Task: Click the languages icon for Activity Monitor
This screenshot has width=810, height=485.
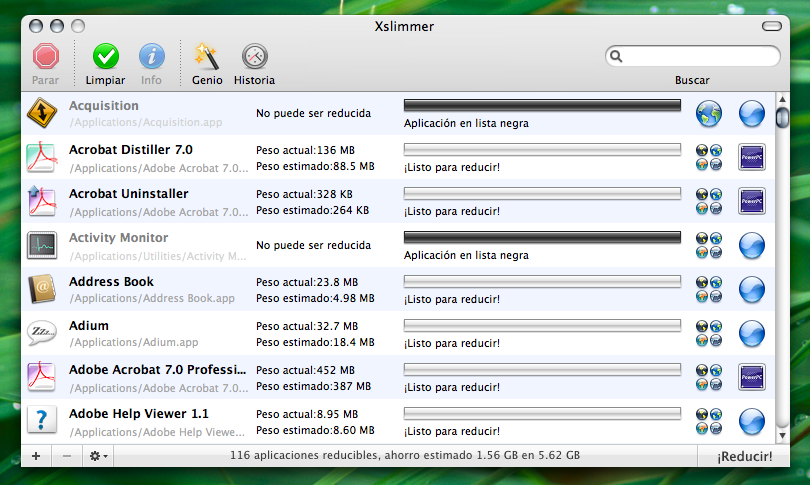Action: pyautogui.click(x=709, y=245)
